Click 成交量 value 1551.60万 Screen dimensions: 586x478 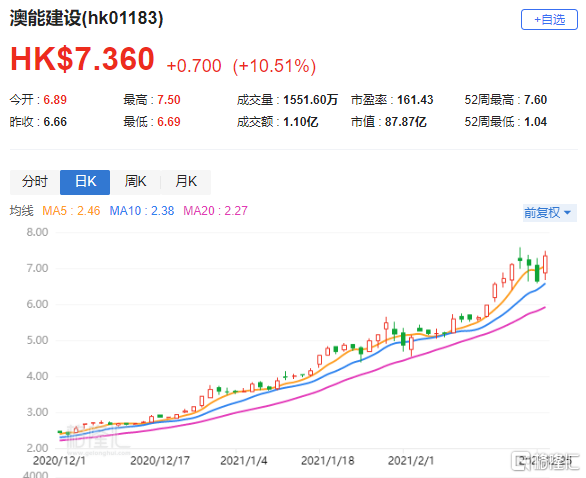pyautogui.click(x=311, y=100)
